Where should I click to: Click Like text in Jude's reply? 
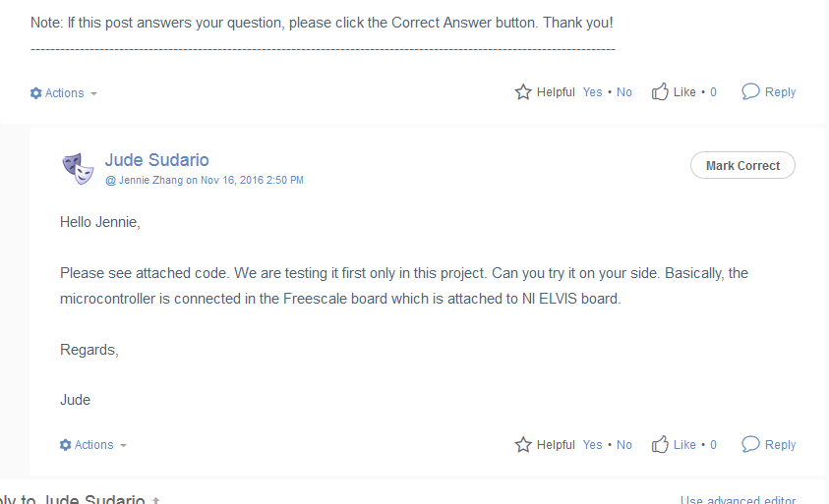684,445
